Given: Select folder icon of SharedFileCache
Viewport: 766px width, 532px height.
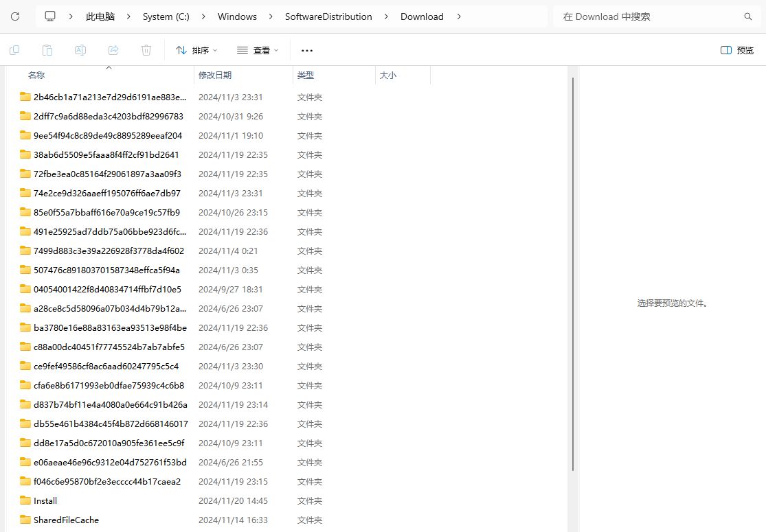Looking at the screenshot, I should (x=25, y=520).
